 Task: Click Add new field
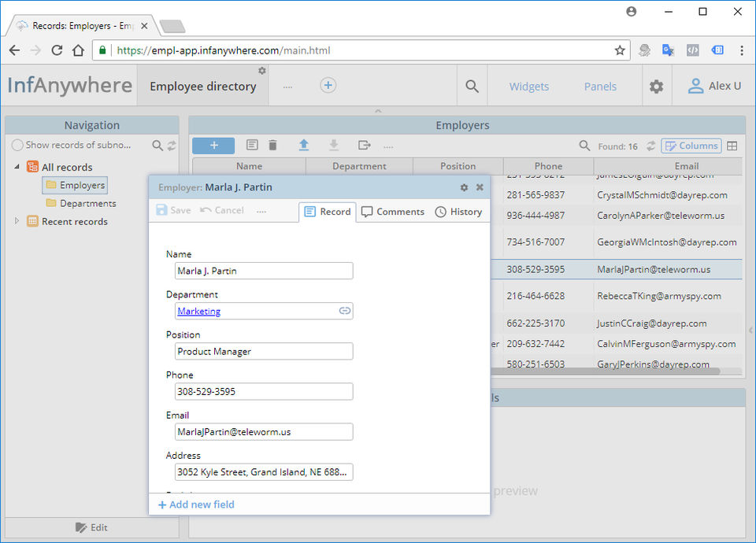(196, 504)
